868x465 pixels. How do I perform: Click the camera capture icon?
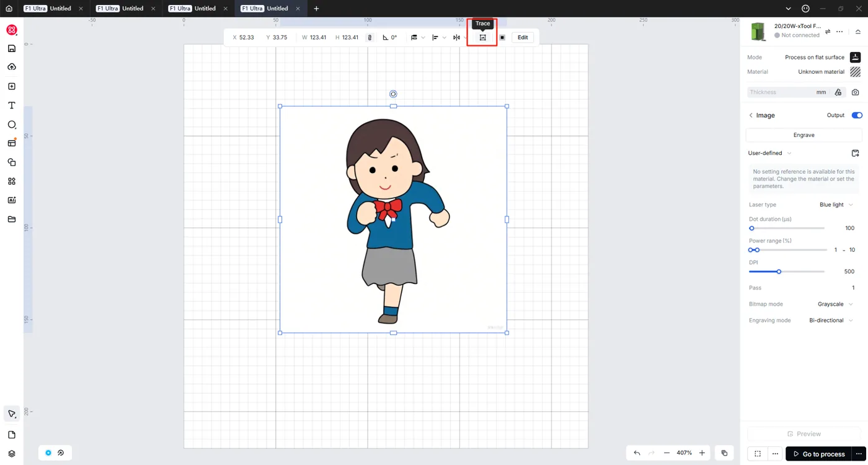coord(856,92)
